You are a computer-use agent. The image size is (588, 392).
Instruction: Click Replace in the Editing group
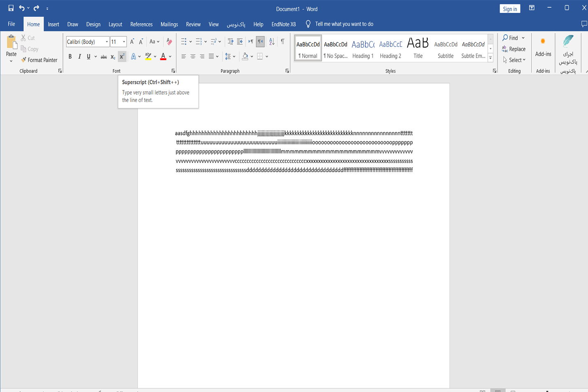[514, 49]
